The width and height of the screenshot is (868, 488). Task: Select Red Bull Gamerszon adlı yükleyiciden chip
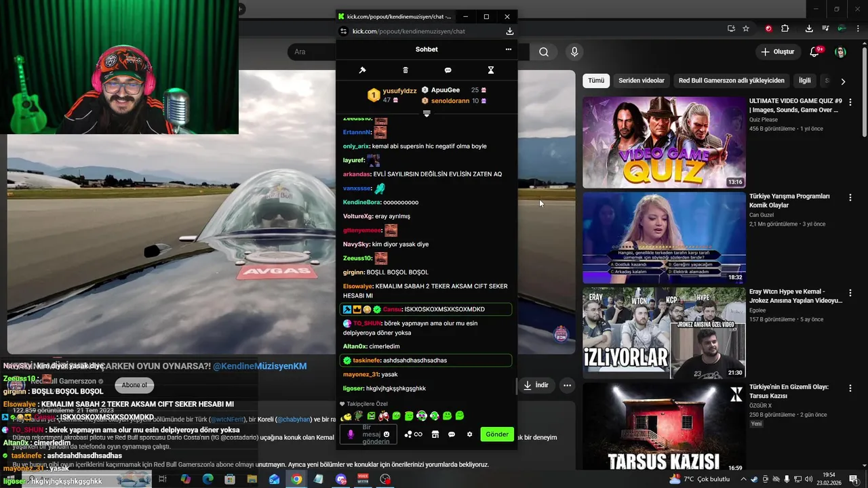coord(732,81)
